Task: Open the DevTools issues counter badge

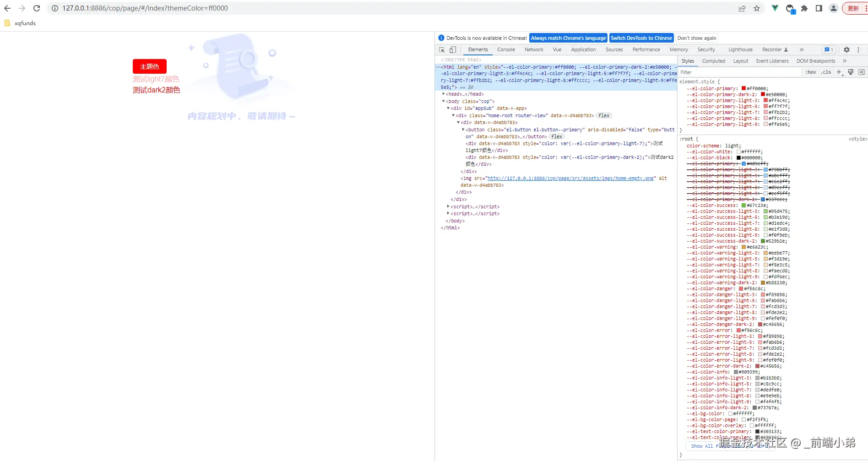Action: point(829,50)
